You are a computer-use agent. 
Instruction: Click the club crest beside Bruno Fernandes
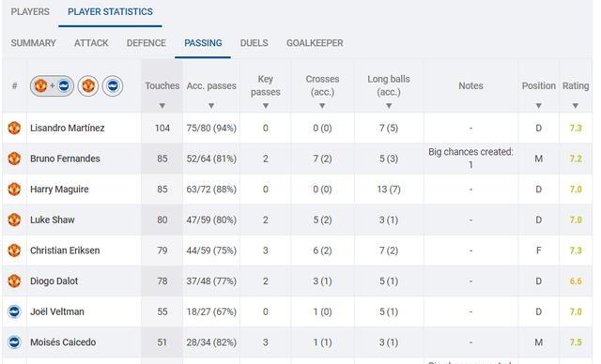click(x=14, y=159)
